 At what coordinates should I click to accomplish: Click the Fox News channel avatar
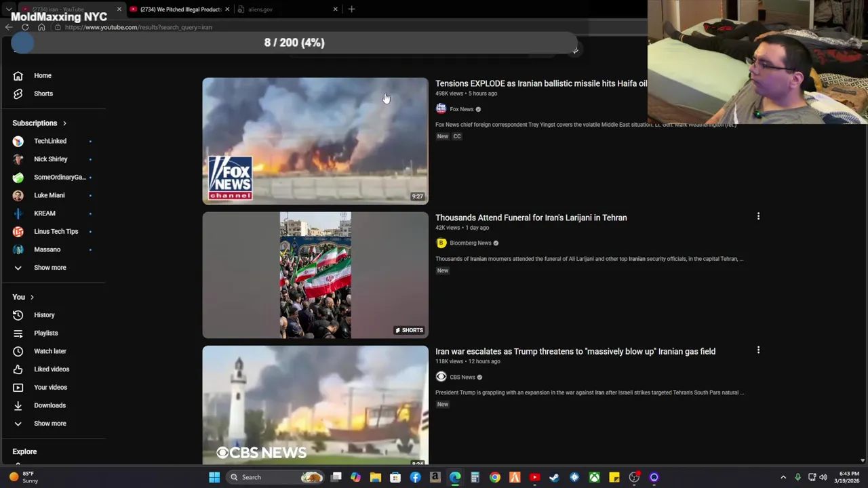(441, 109)
